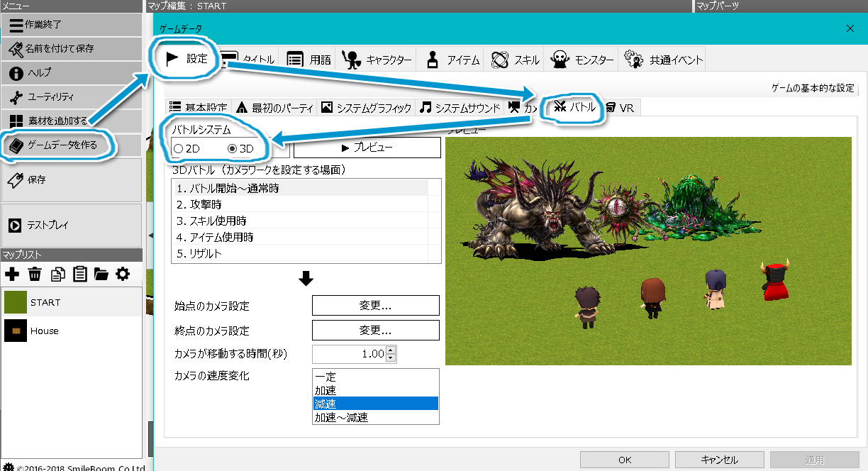Image resolution: width=868 pixels, height=471 pixels.
Task: Decrease camera move time with down arrow
Action: (391, 358)
